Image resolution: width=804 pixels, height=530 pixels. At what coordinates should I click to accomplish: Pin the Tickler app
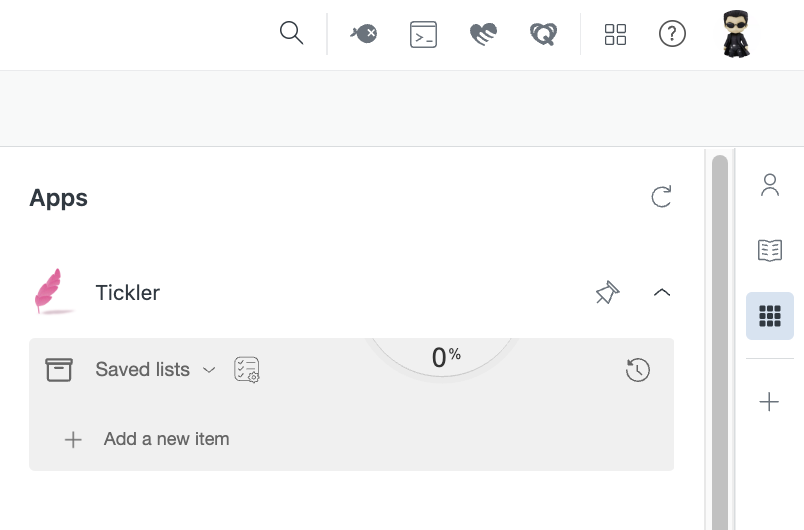[x=608, y=292]
